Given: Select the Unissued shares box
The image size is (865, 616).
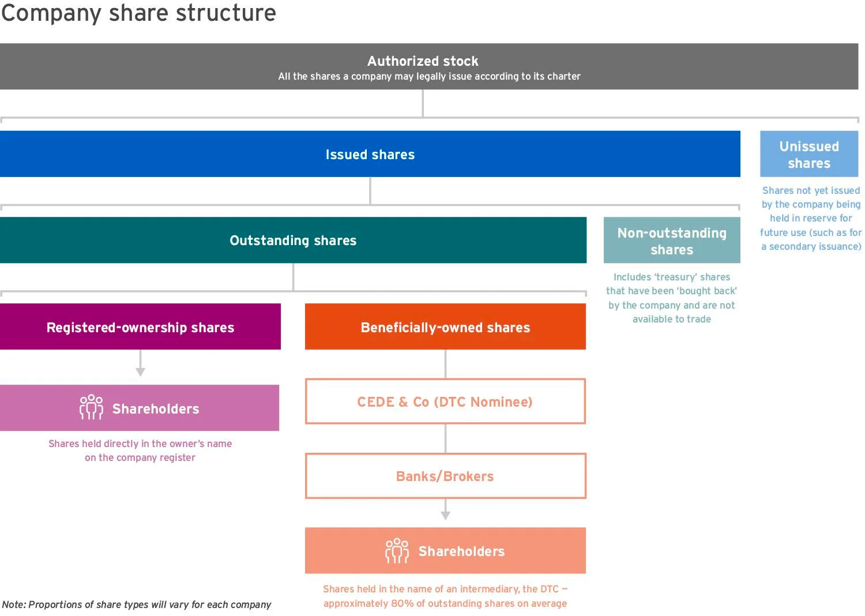Looking at the screenshot, I should click(x=809, y=154).
